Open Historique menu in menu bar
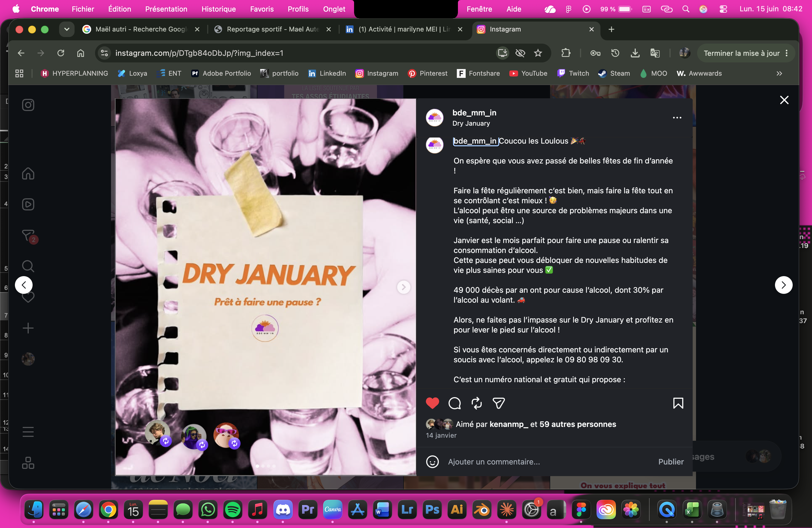 pos(219,9)
